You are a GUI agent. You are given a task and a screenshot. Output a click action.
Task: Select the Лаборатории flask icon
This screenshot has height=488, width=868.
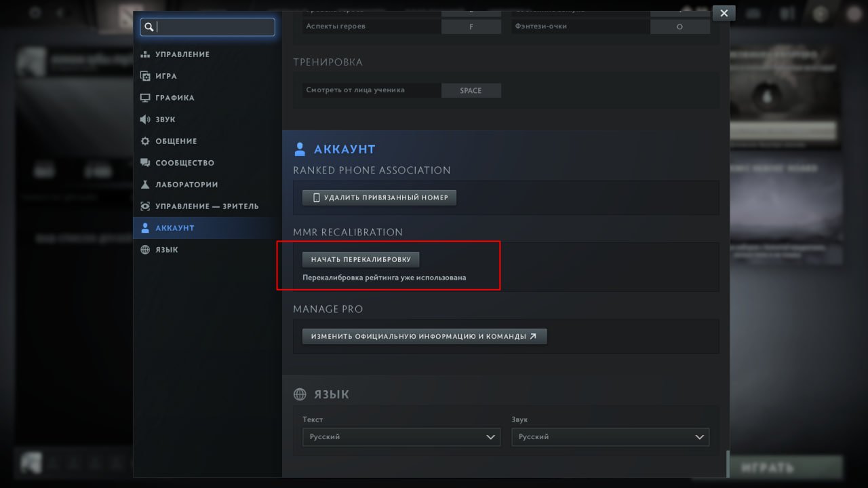click(145, 185)
